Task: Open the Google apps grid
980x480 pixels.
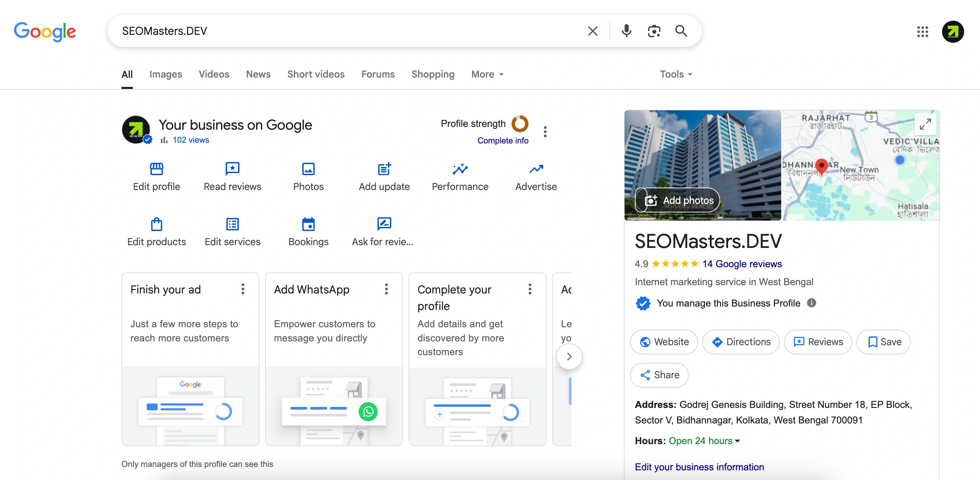Action: [x=922, y=31]
